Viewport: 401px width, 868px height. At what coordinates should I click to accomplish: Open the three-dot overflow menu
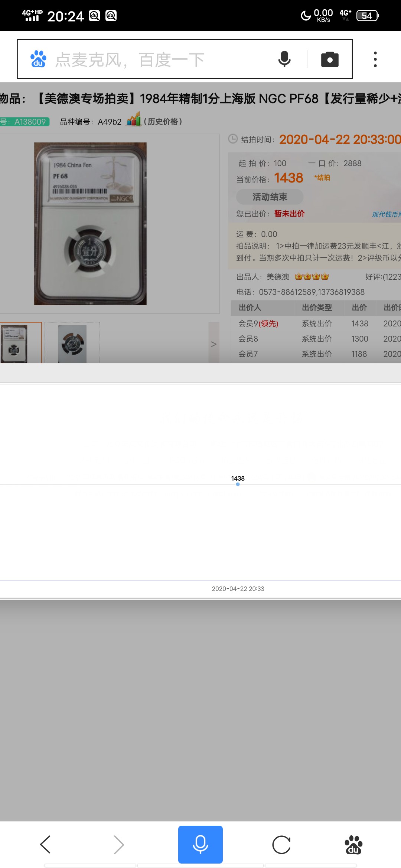pos(375,59)
